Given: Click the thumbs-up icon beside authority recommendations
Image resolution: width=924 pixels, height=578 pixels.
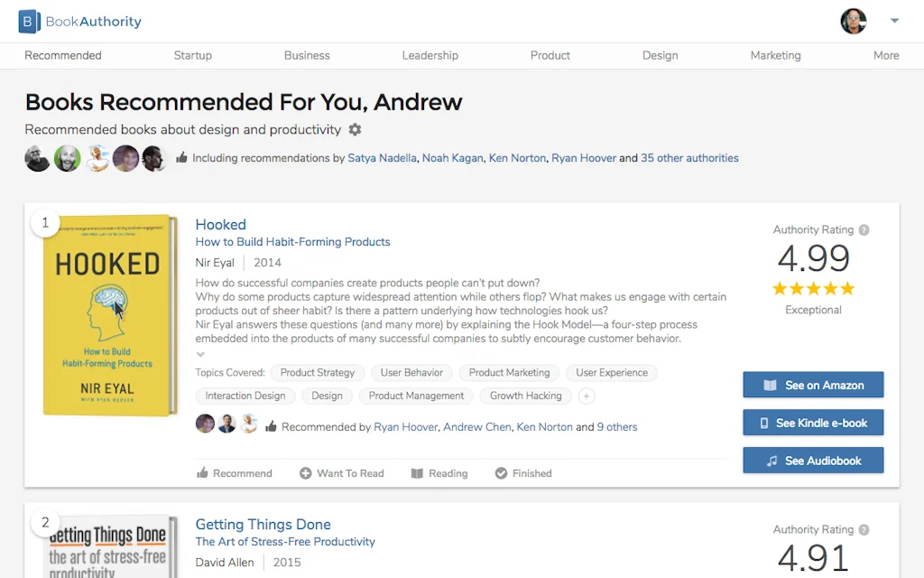Looking at the screenshot, I should pyautogui.click(x=182, y=158).
